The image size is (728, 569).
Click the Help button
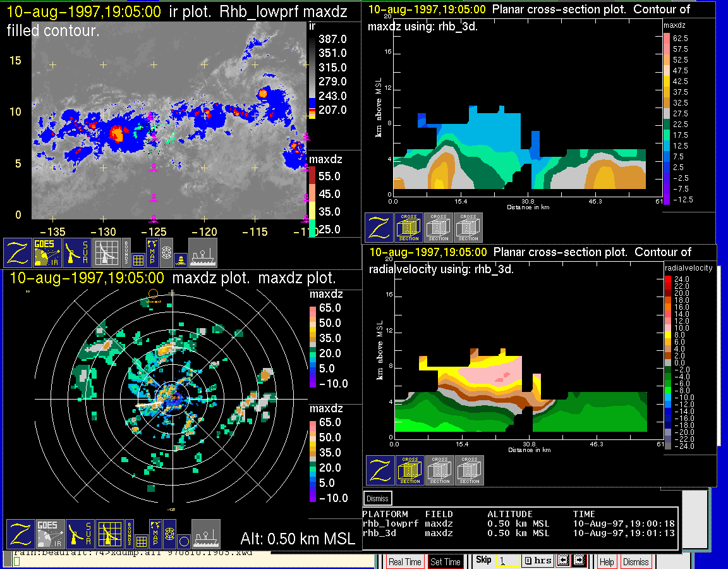click(x=607, y=561)
